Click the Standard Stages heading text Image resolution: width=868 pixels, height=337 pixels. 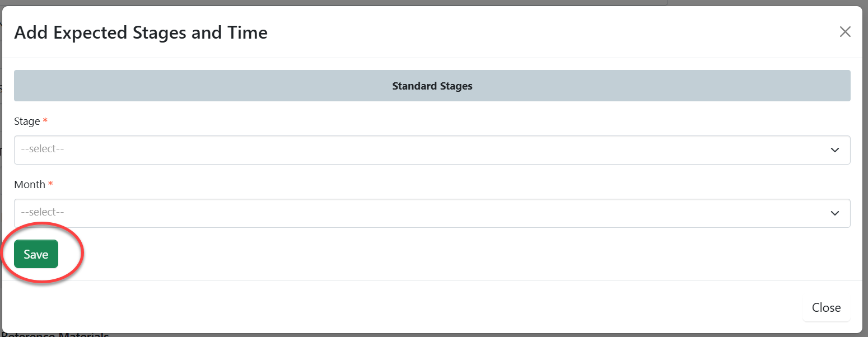432,86
